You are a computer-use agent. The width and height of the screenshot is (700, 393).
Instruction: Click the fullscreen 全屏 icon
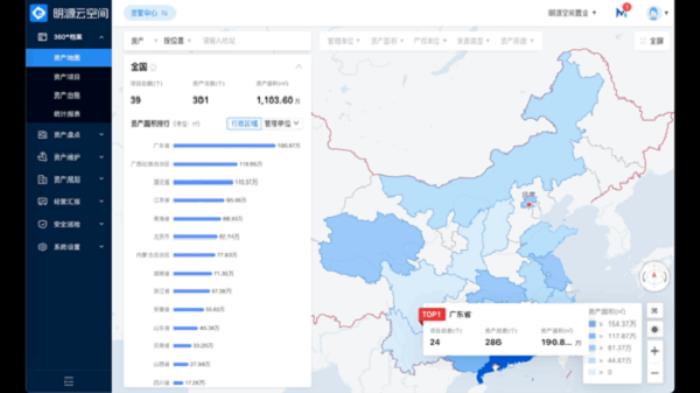(x=643, y=41)
